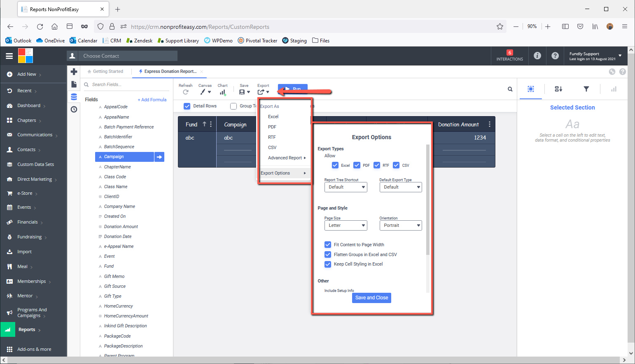Export report as CSV
The width and height of the screenshot is (635, 364).
tap(272, 148)
